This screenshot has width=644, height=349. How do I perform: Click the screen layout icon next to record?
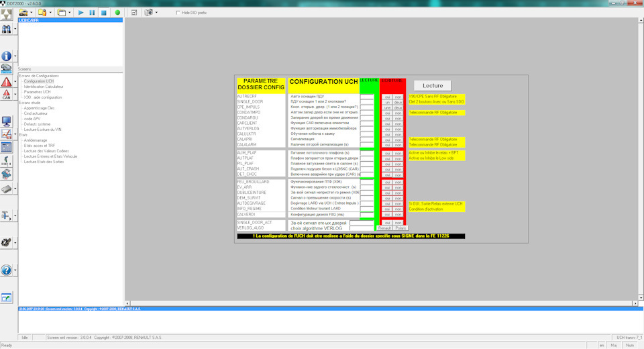point(134,13)
